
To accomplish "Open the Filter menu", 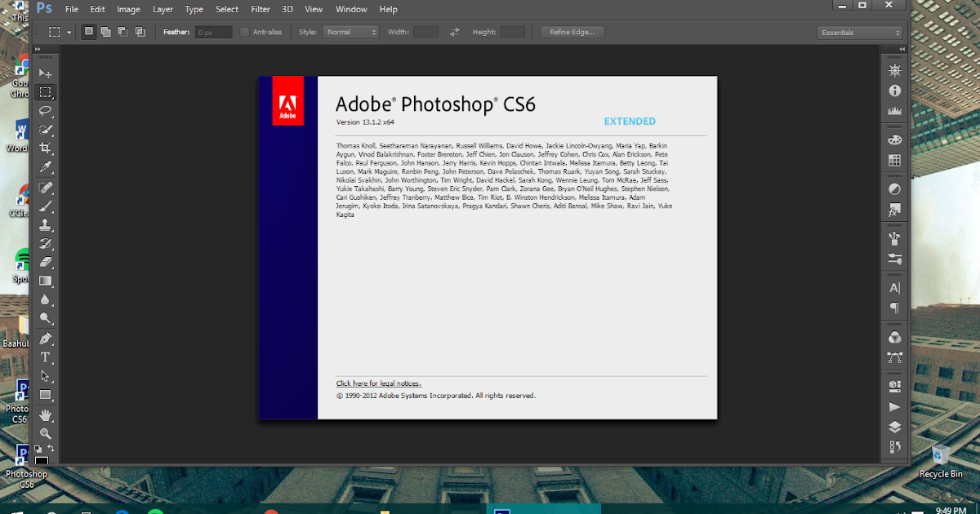I will (261, 9).
